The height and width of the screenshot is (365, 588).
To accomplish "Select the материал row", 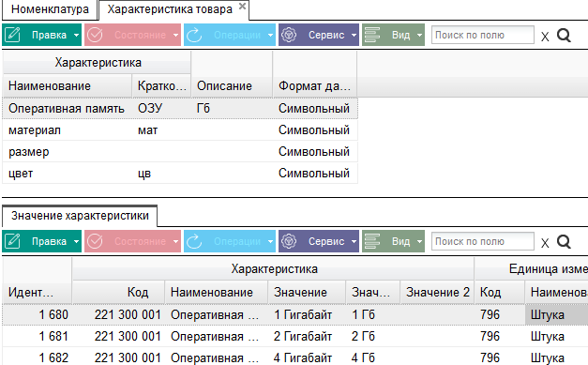I will coord(180,130).
